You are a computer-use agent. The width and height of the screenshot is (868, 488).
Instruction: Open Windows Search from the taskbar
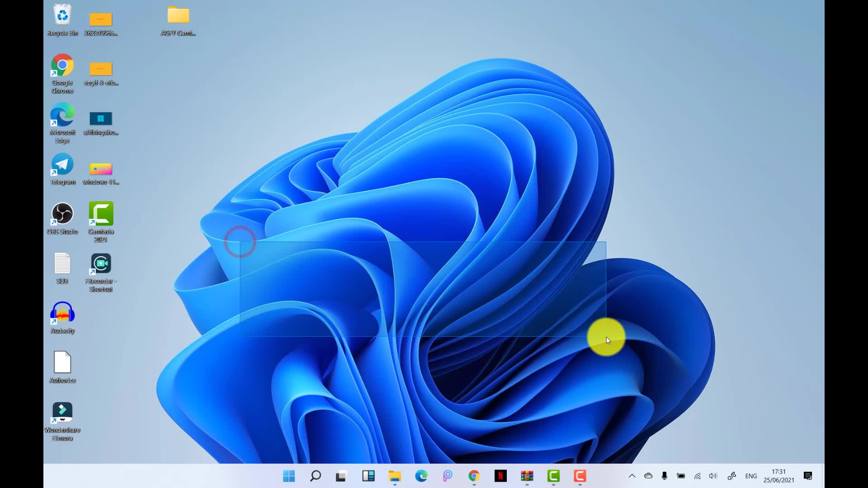tap(315, 476)
